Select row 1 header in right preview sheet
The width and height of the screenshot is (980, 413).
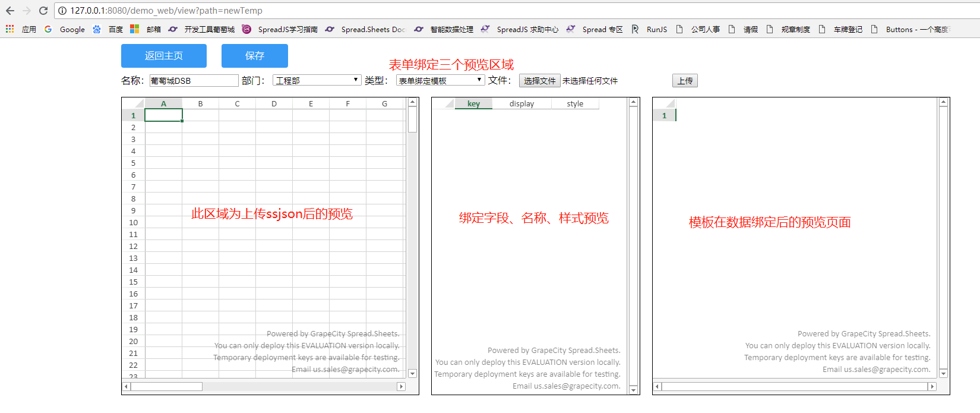664,115
